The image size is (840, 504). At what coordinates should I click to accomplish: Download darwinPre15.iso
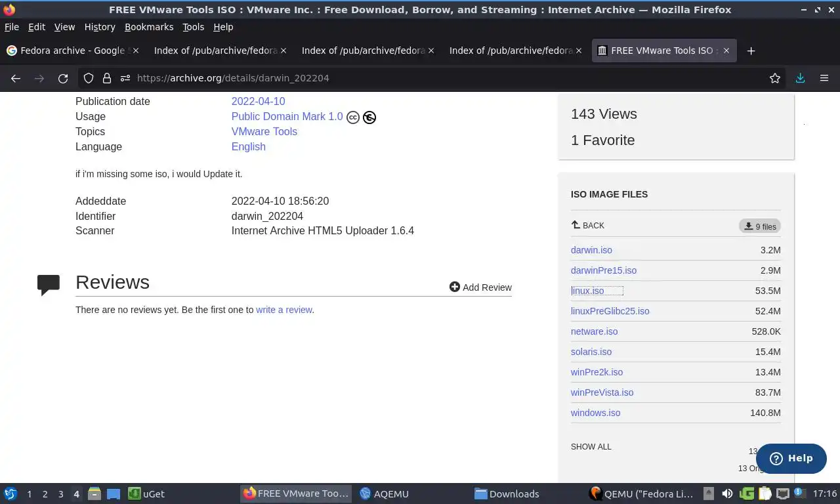point(604,270)
